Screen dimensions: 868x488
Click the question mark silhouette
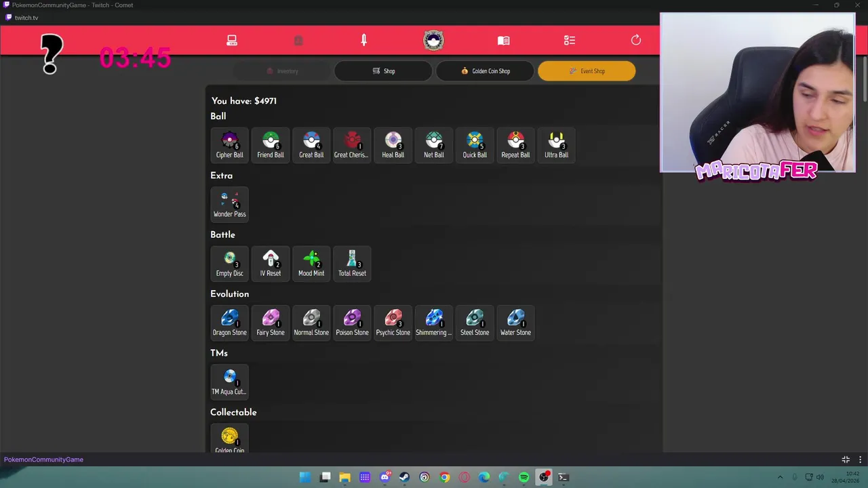52,54
